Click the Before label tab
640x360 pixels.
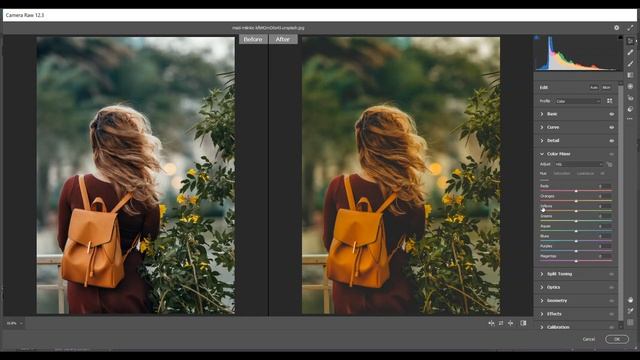pos(253,39)
